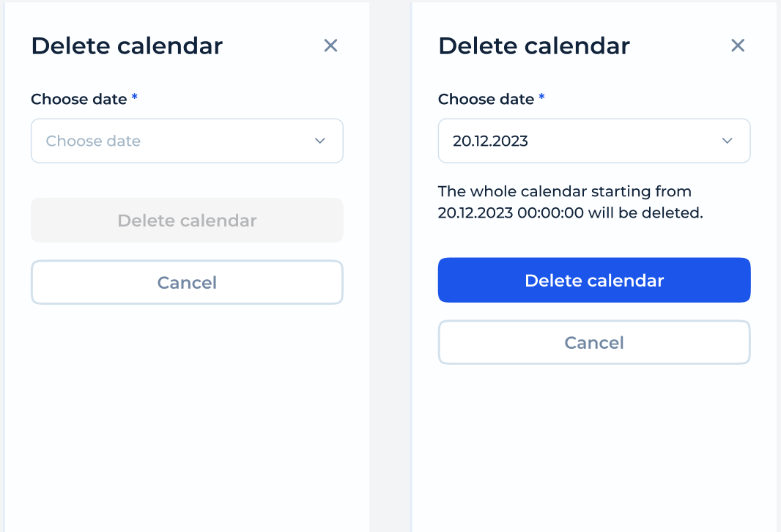Click Cancel in the right dialog

pyautogui.click(x=593, y=342)
